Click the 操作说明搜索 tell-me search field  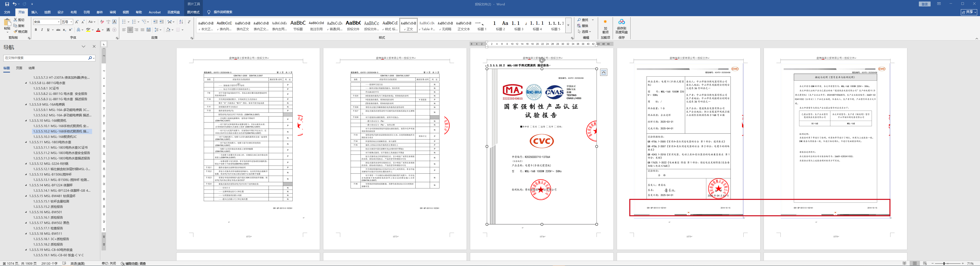[223, 12]
